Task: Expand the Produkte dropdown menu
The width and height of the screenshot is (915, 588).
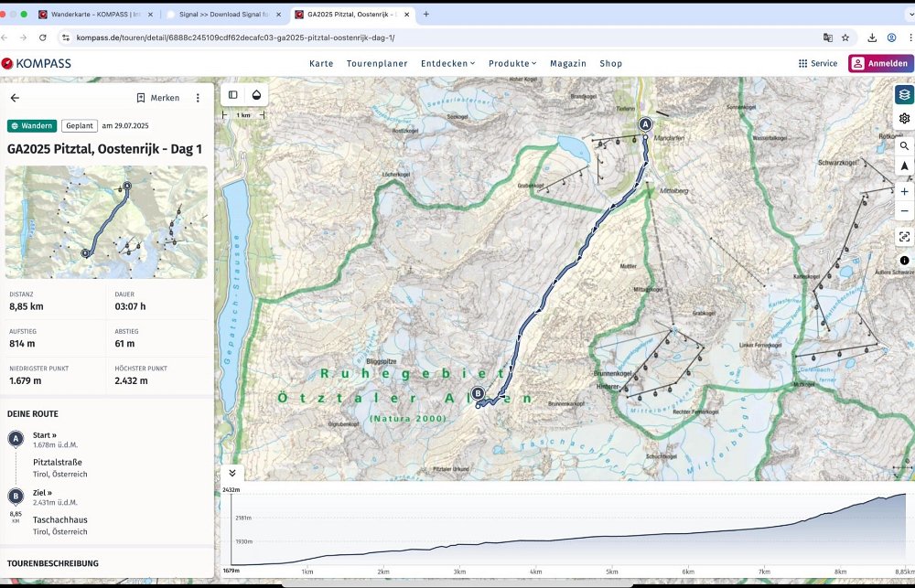Action: [x=512, y=63]
